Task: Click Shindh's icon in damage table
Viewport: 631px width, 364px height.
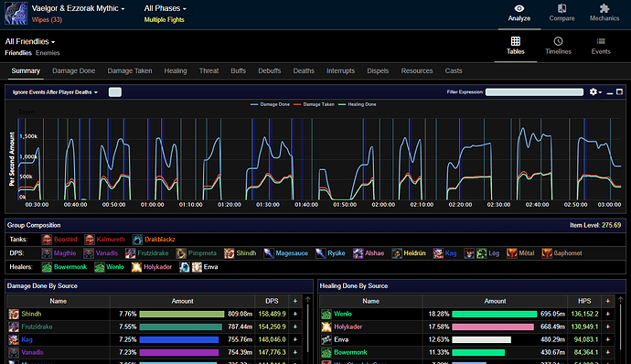Action: tap(14, 314)
